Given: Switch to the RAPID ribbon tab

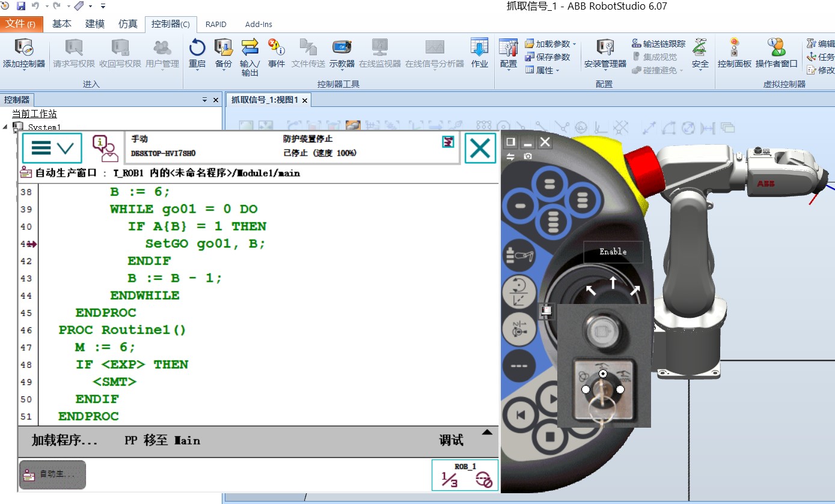Looking at the screenshot, I should click(x=216, y=24).
